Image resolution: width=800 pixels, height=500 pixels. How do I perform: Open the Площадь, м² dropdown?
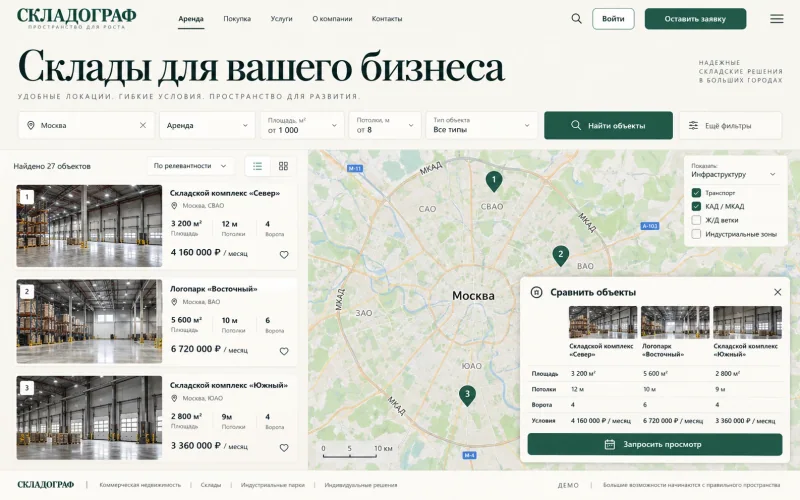click(303, 126)
